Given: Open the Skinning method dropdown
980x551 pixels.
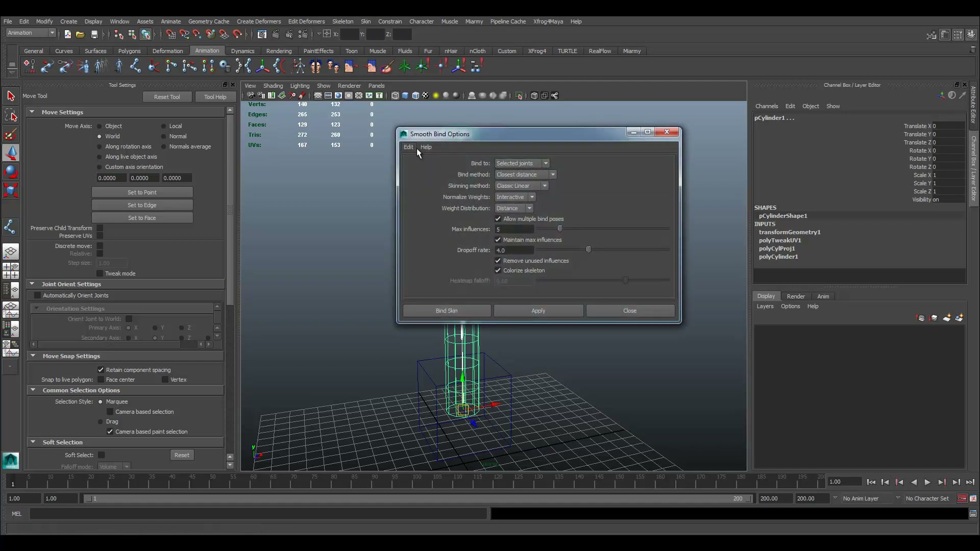Looking at the screenshot, I should point(522,186).
